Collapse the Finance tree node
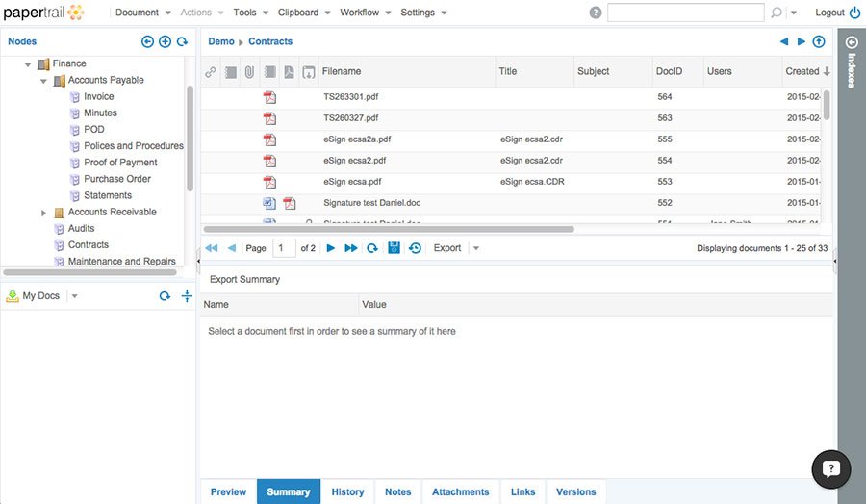This screenshot has width=866, height=504. click(x=27, y=64)
